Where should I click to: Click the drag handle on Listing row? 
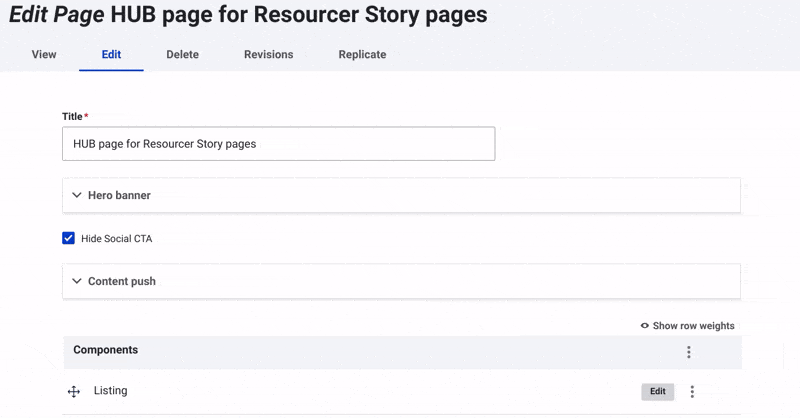click(x=74, y=391)
